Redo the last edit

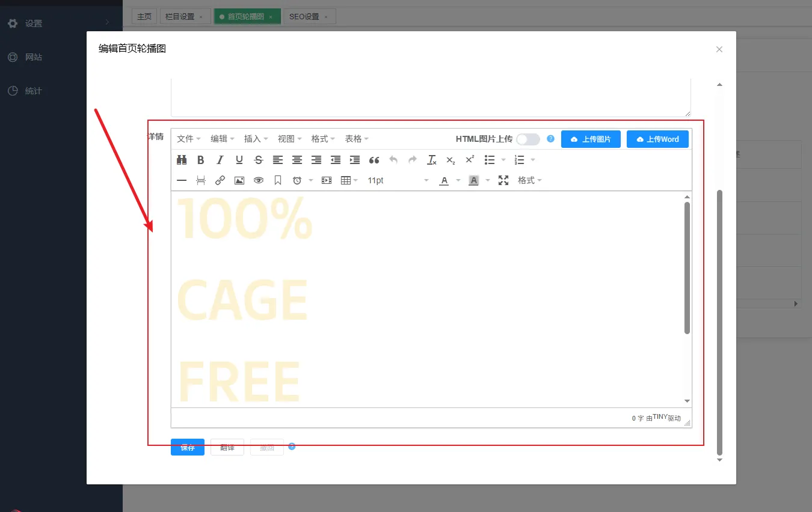(x=413, y=160)
